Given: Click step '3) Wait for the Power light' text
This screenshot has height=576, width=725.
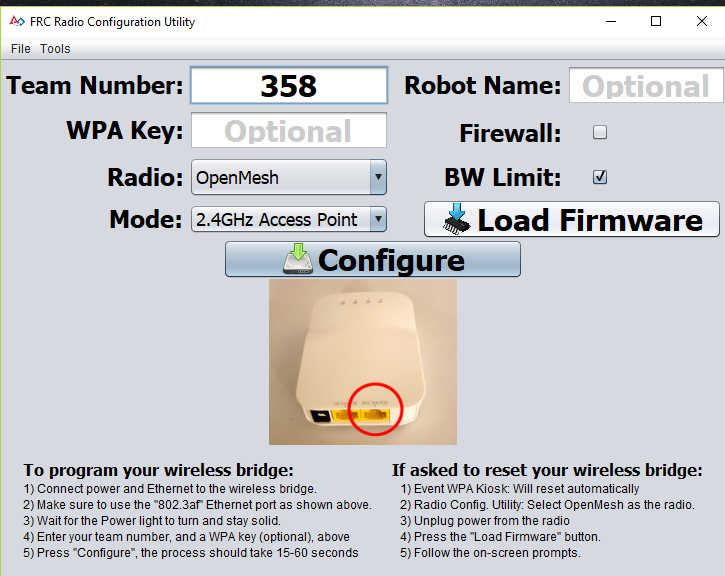Looking at the screenshot, I should 152,521.
